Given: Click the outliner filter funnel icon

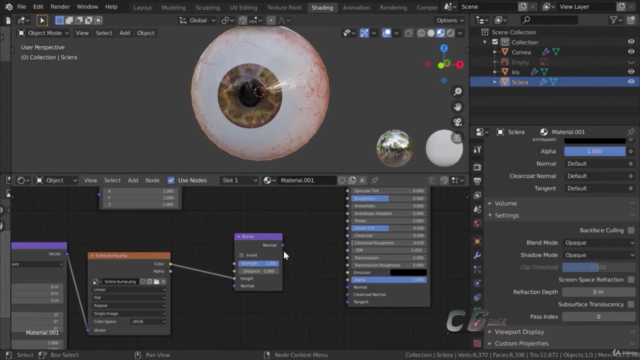Looking at the screenshot, I should [613, 20].
